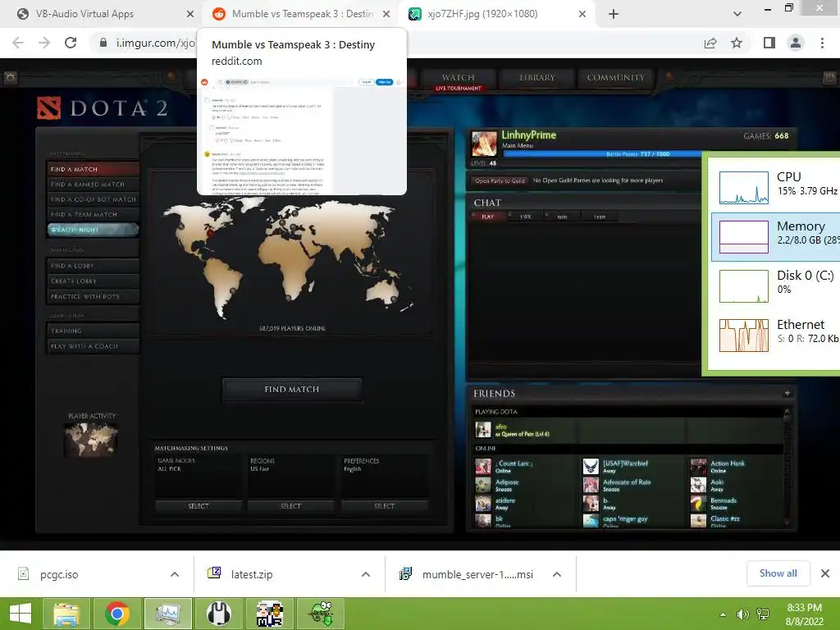Click the pixel character app taskbar icon

click(x=269, y=614)
